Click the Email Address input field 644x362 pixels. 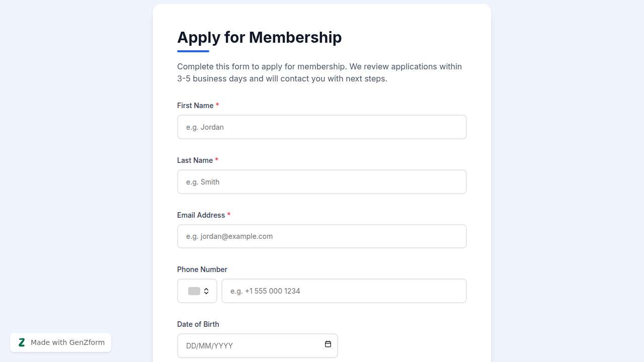point(321,236)
